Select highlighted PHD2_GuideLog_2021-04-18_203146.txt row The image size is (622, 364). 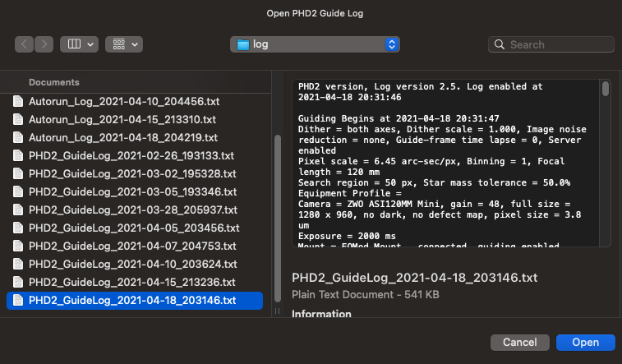pyautogui.click(x=135, y=300)
